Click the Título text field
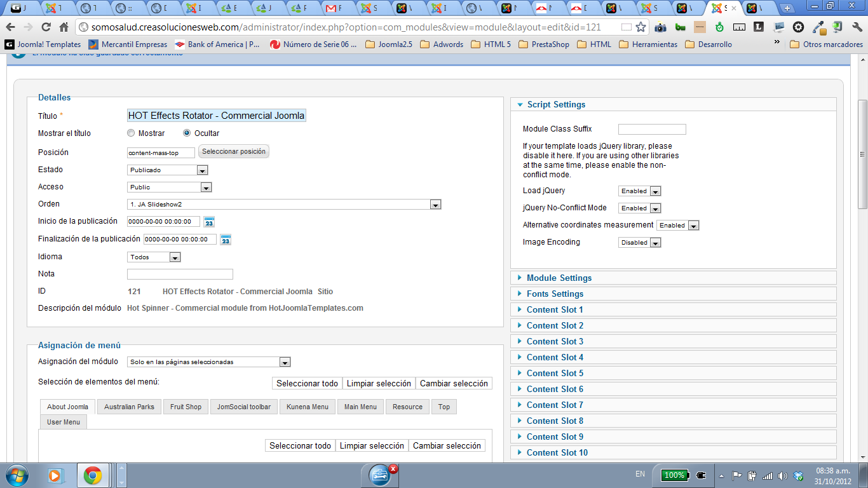Image resolution: width=868 pixels, height=488 pixels. (217, 116)
